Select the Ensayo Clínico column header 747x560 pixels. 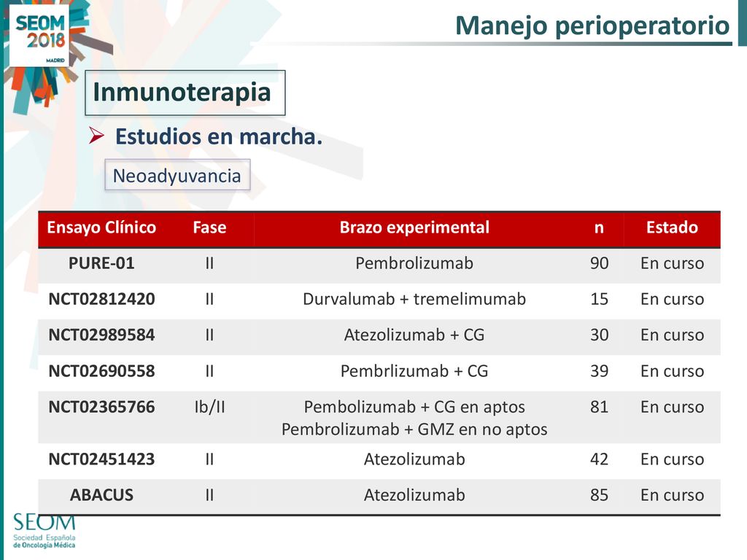(x=101, y=227)
